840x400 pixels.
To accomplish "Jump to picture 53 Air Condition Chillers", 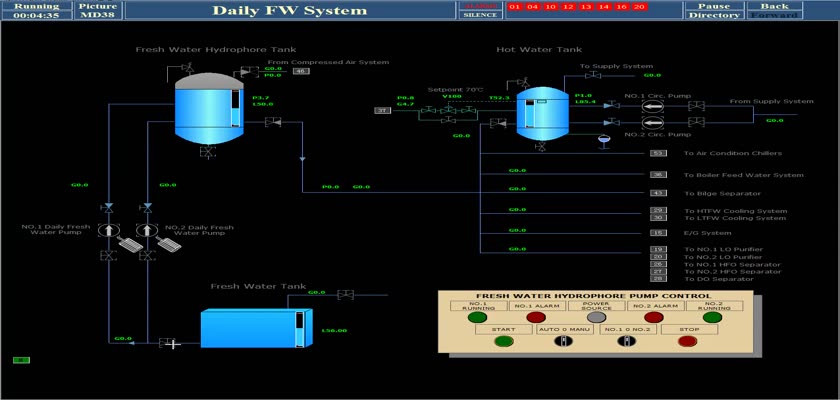I will [x=658, y=153].
